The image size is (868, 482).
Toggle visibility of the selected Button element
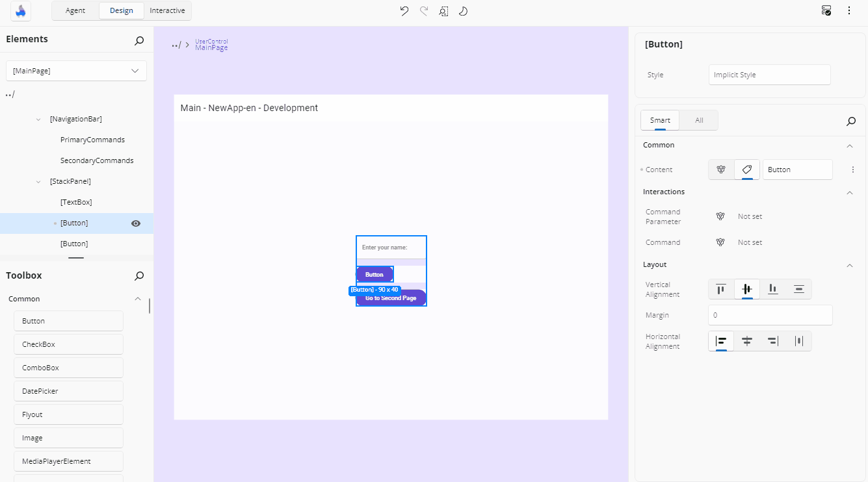point(136,223)
